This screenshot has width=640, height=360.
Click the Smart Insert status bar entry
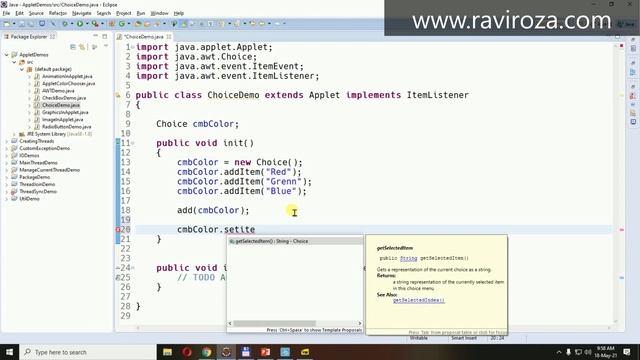pyautogui.click(x=464, y=338)
